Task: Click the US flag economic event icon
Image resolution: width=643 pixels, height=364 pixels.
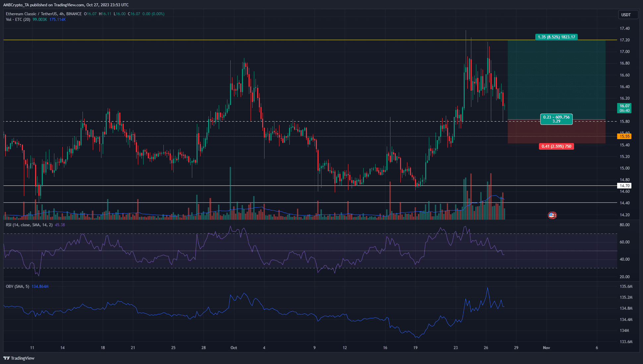Action: 552,215
